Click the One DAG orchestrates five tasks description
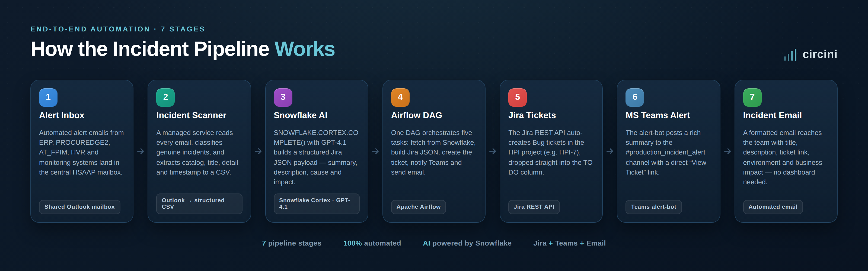The height and width of the screenshot is (271, 868). [433, 153]
